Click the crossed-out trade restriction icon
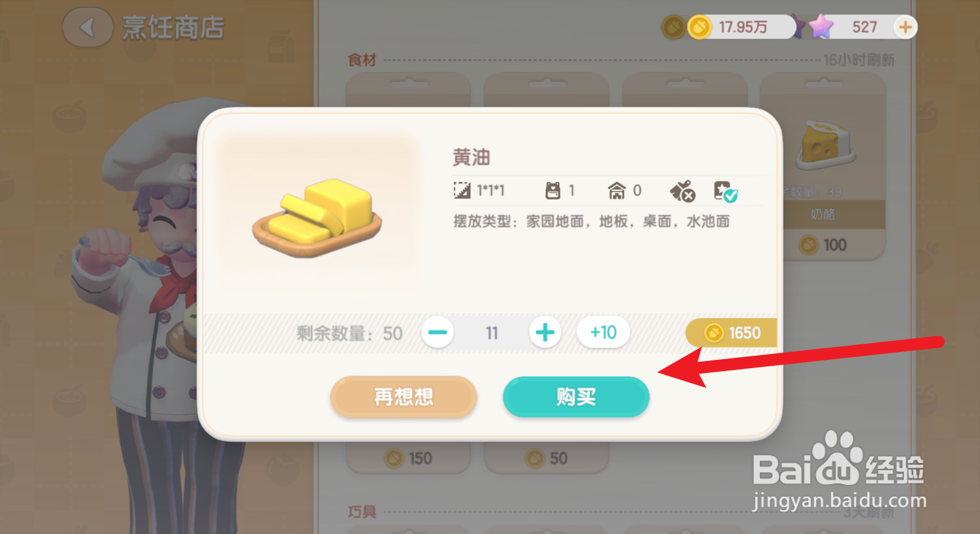 pos(682,191)
